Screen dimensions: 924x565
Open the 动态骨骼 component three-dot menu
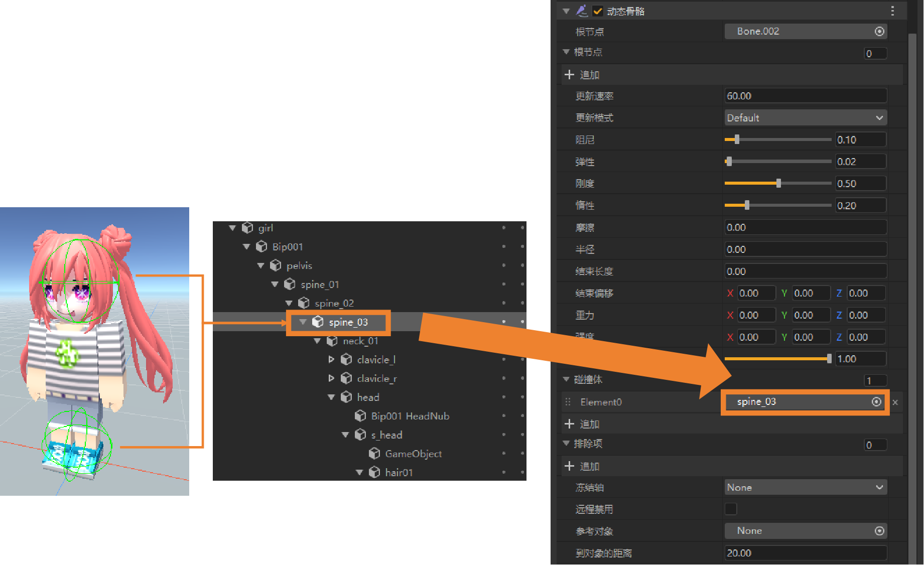[892, 11]
